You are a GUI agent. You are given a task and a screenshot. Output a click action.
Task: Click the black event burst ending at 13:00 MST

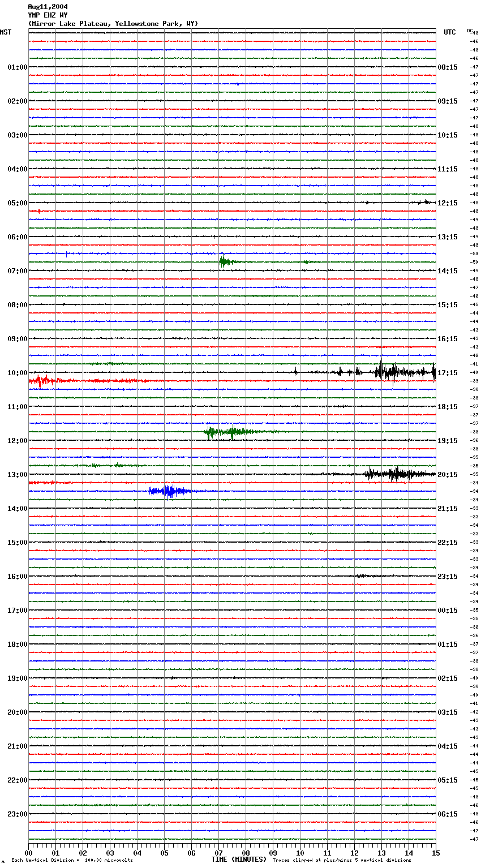click(399, 474)
